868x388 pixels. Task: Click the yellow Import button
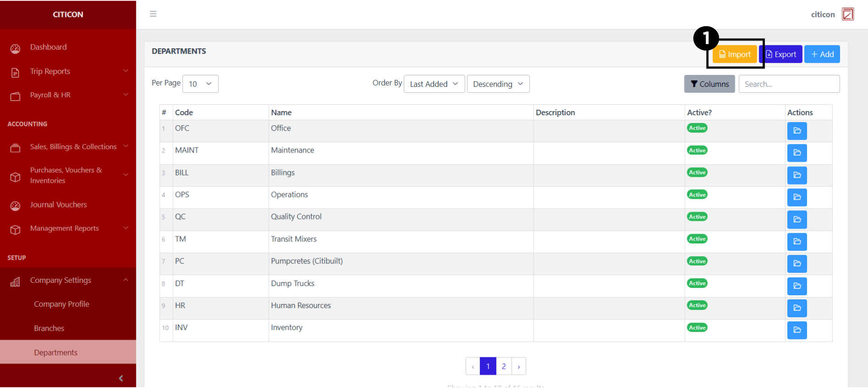tap(734, 54)
